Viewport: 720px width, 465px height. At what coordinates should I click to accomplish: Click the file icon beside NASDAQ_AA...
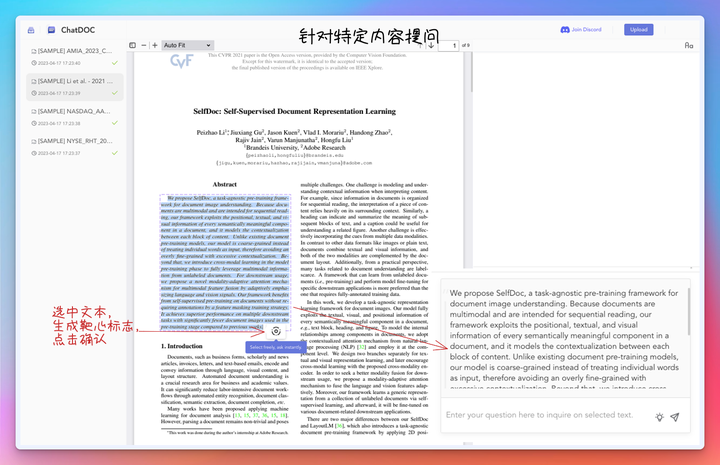pos(34,112)
